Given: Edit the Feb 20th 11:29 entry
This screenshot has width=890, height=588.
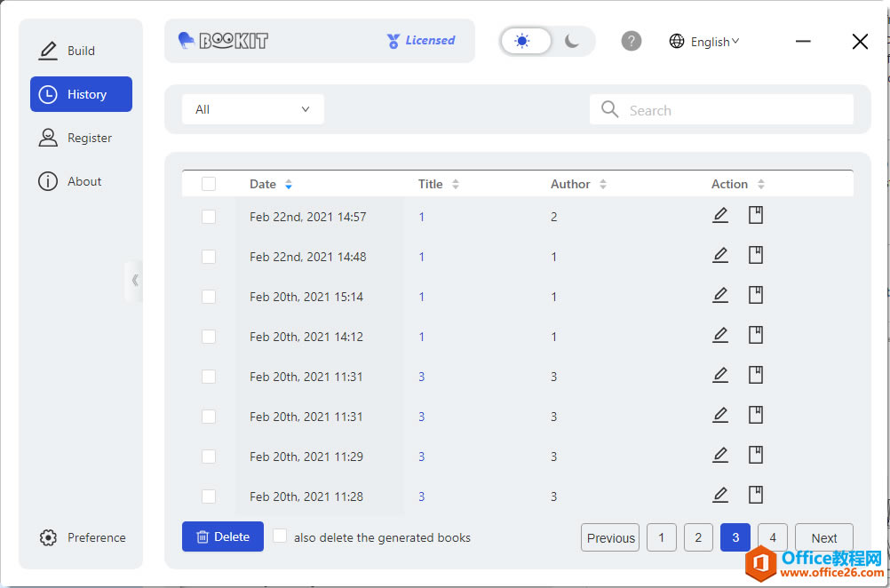Looking at the screenshot, I should click(x=720, y=455).
